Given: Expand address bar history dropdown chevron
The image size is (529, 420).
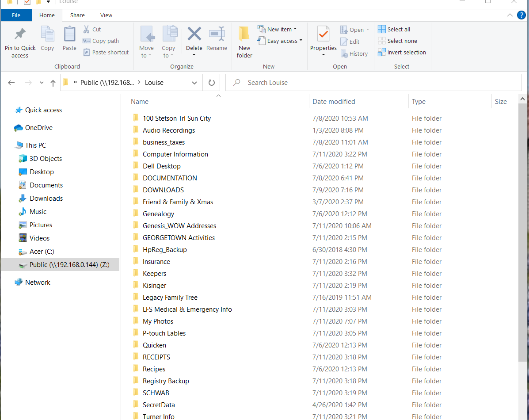Looking at the screenshot, I should [194, 83].
